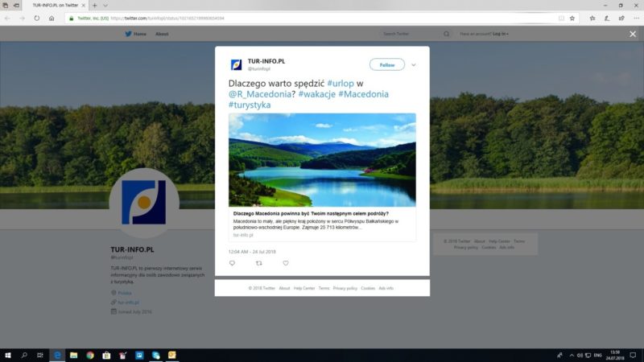644x362 pixels.
Task: Click Terms in the tweet footer
Action: (x=324, y=288)
